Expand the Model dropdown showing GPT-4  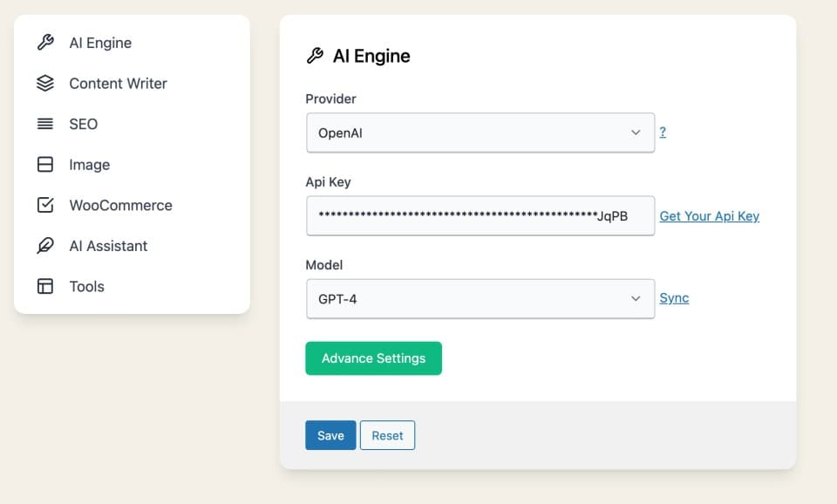(480, 299)
